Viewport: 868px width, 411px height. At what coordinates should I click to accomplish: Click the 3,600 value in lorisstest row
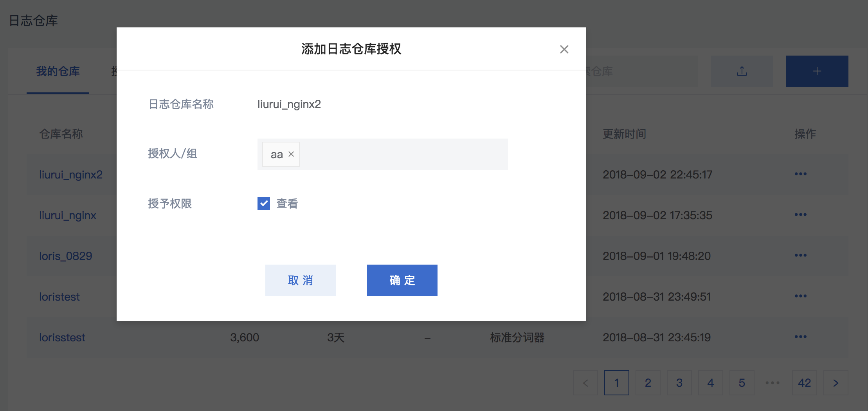pos(245,337)
